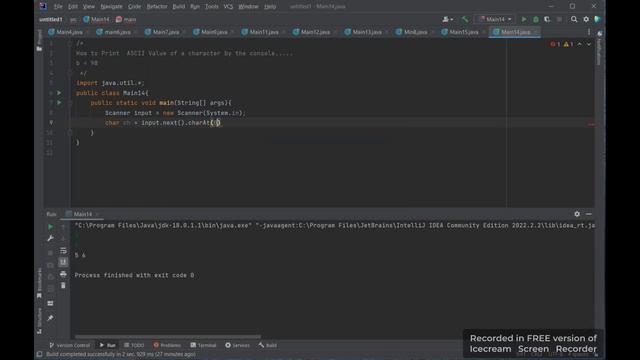Go to next highlighted error arrow
640x360 pixels.
click(x=589, y=44)
